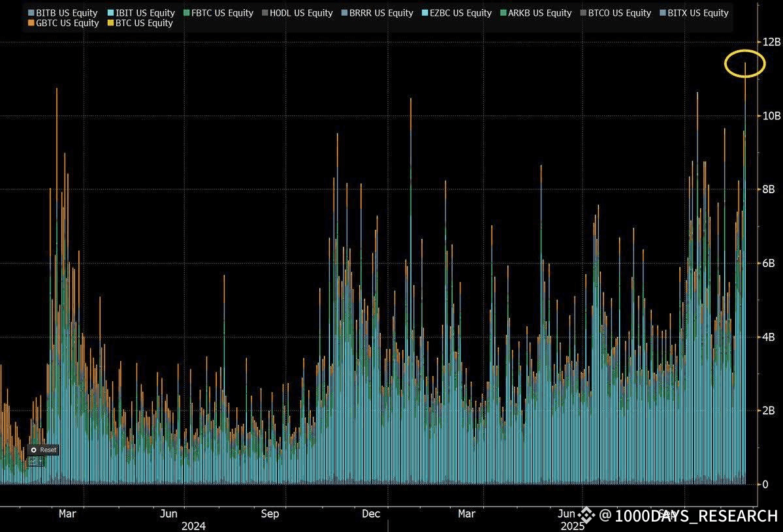Click the 0 y-axis label
The image size is (783, 532).
pos(765,484)
